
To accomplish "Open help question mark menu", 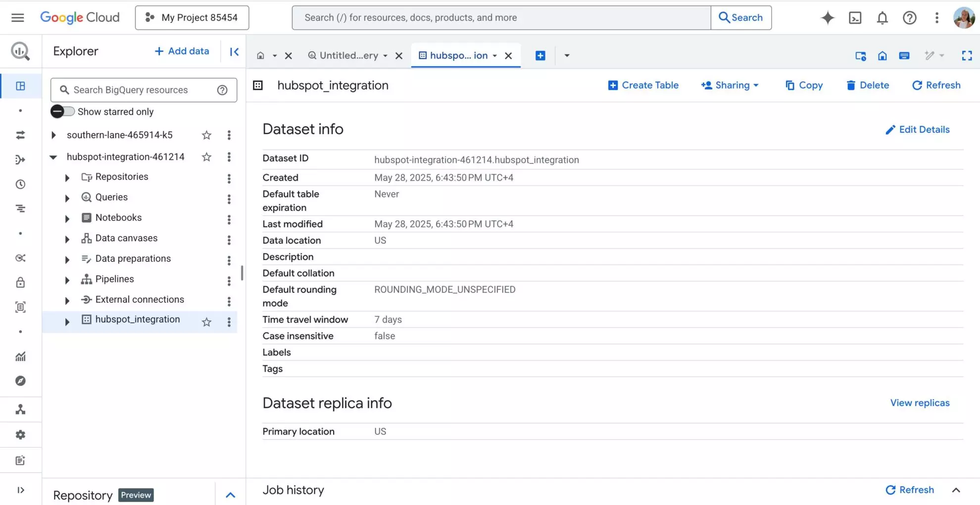I will pos(909,18).
